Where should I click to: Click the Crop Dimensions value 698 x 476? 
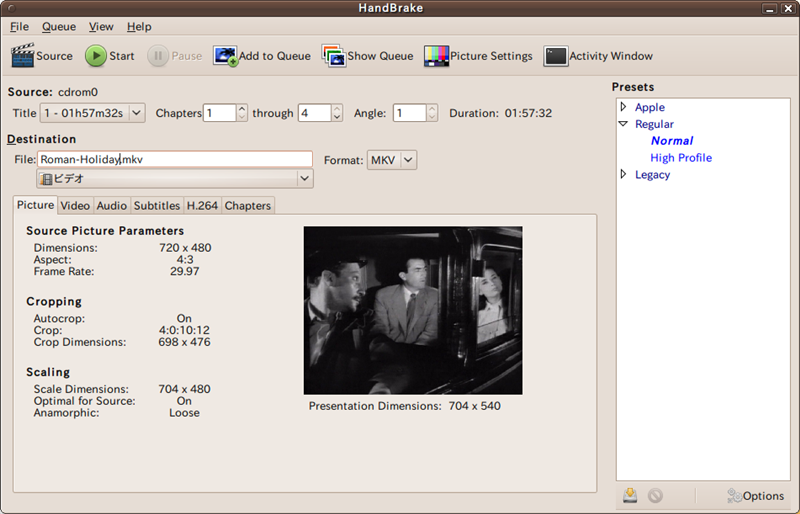tap(184, 342)
